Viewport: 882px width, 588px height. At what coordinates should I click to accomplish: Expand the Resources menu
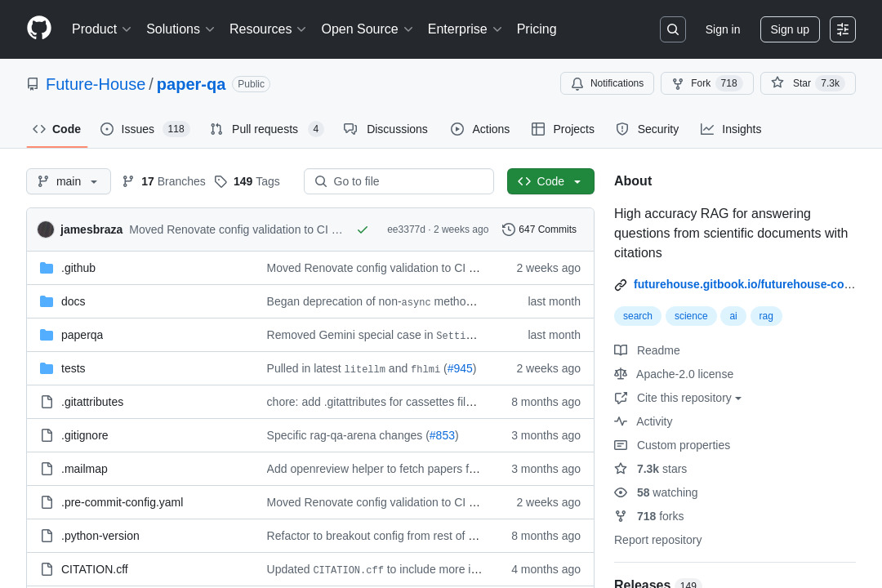pos(267,29)
